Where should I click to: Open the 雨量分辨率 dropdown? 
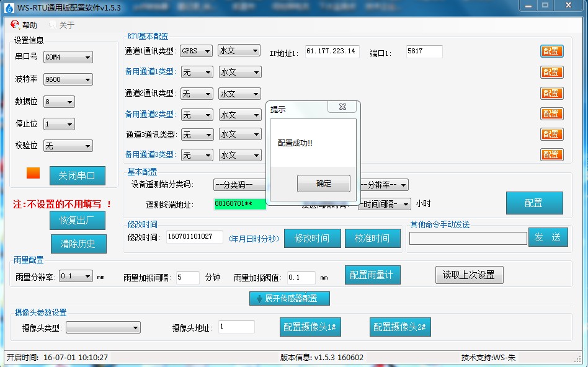(x=76, y=276)
